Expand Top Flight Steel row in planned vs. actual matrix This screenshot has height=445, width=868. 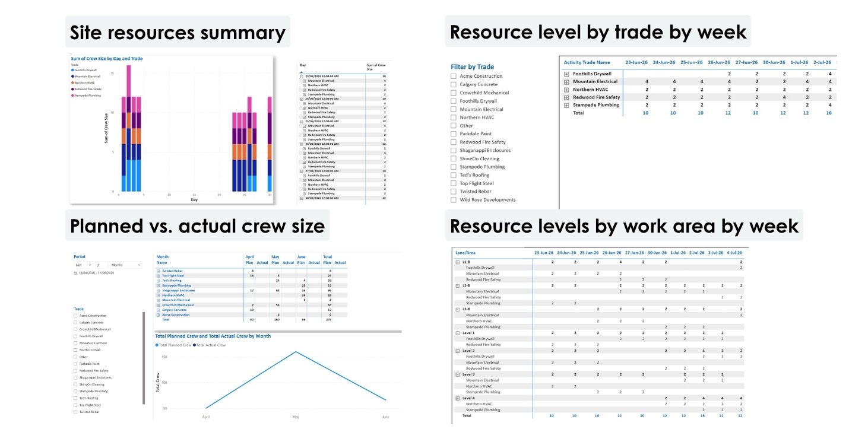(158, 276)
